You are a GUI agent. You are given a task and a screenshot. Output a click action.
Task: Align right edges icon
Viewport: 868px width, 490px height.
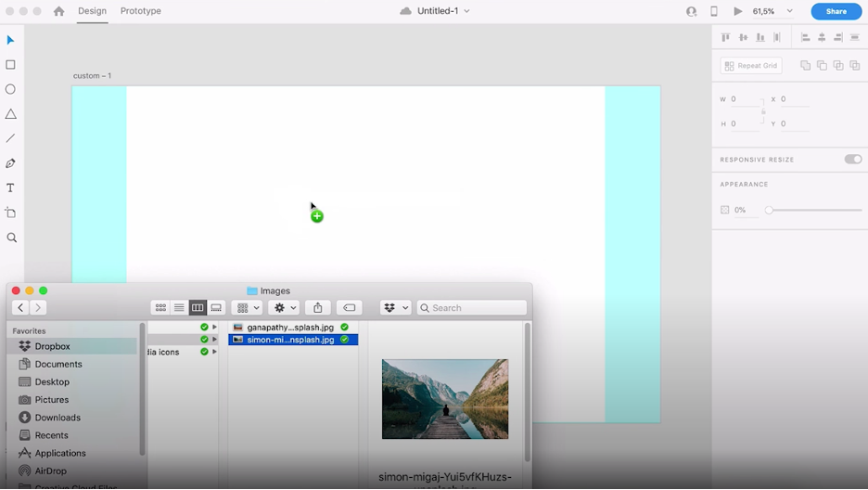pyautogui.click(x=838, y=38)
